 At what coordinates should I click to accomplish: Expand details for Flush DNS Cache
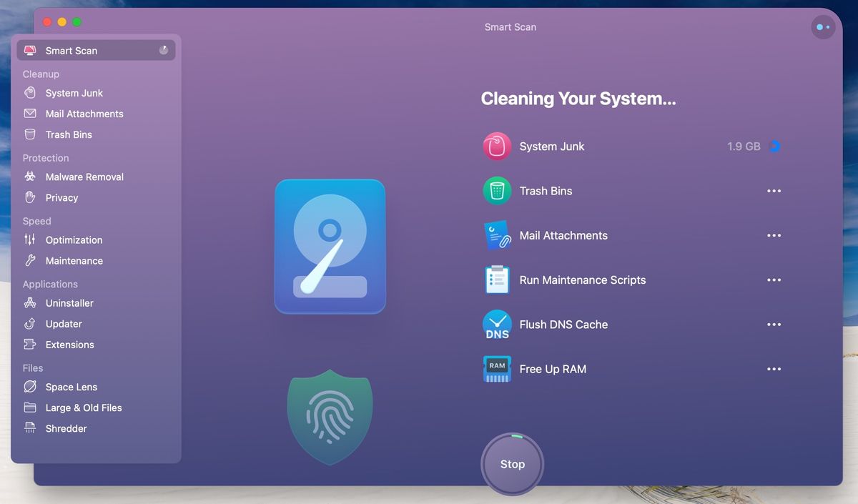[x=774, y=324]
